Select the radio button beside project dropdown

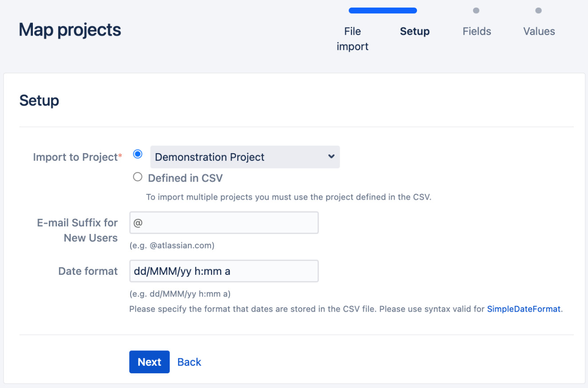pyautogui.click(x=138, y=154)
